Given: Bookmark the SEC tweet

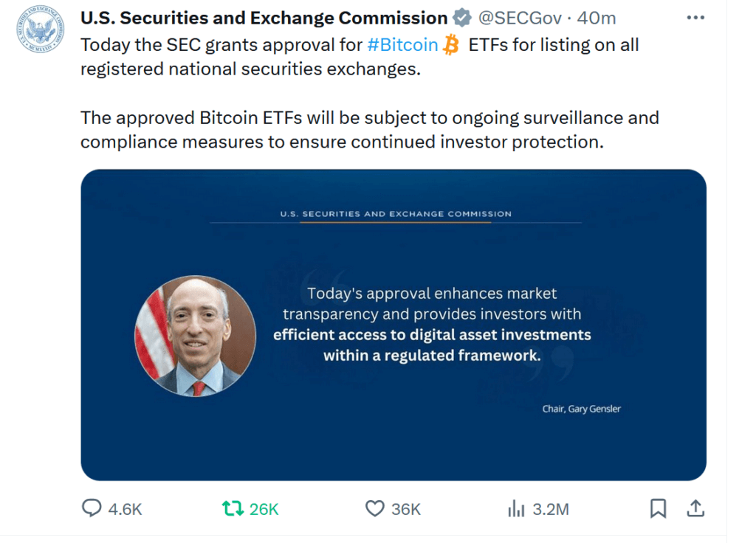Looking at the screenshot, I should coord(658,508).
